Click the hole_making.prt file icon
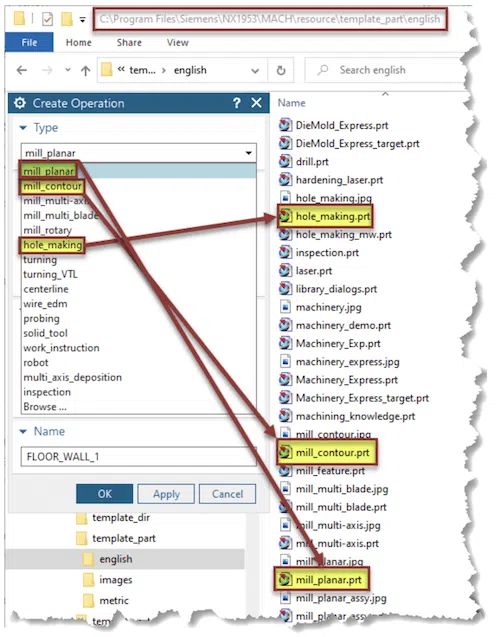 click(285, 216)
